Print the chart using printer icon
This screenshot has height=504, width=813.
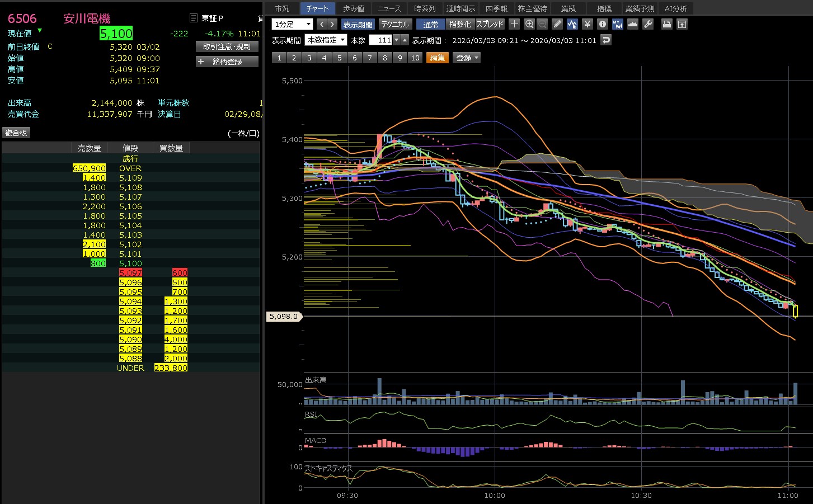(x=666, y=24)
